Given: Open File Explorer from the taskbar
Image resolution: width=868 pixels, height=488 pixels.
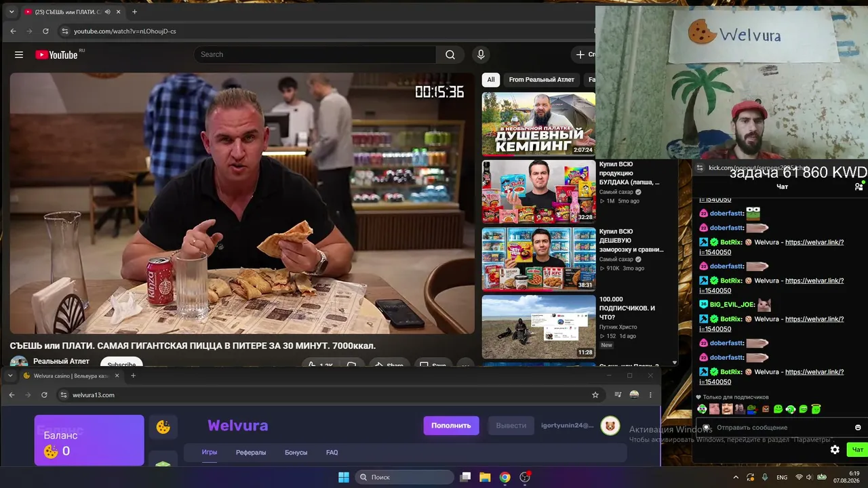Looking at the screenshot, I should [485, 477].
